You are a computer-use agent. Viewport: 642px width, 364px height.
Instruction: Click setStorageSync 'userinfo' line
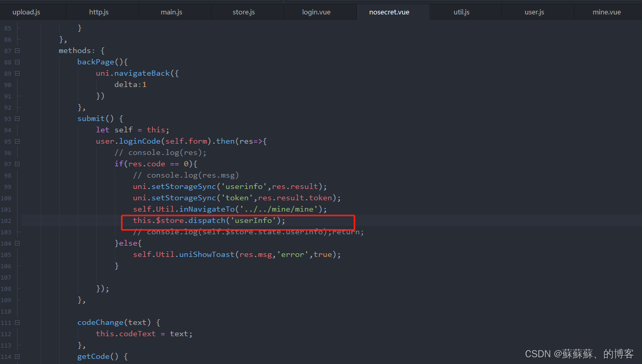tap(230, 186)
